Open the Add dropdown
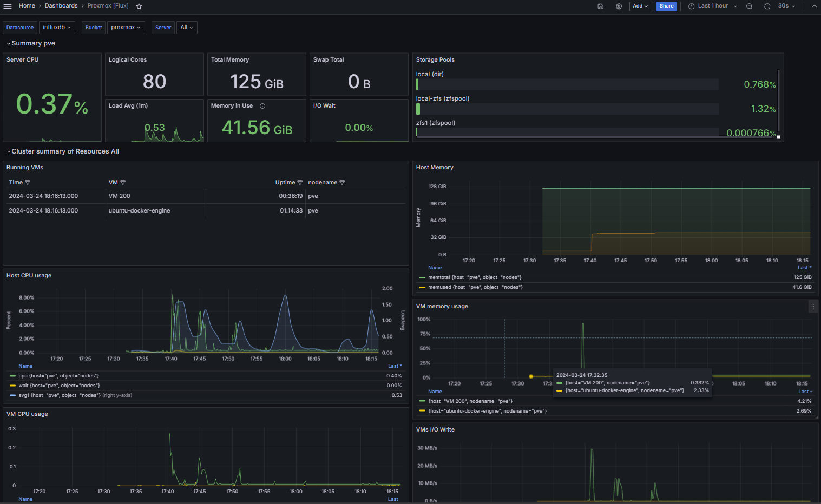This screenshot has height=504, width=821. tap(641, 6)
